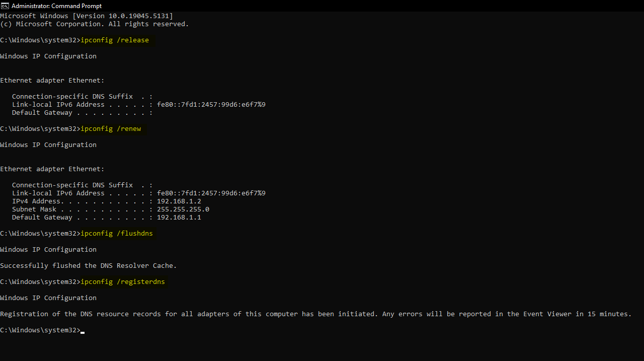This screenshot has height=361, width=644.
Task: Click the 'Successfully flushed the DNS Resolver Cache' message
Action: pos(89,266)
